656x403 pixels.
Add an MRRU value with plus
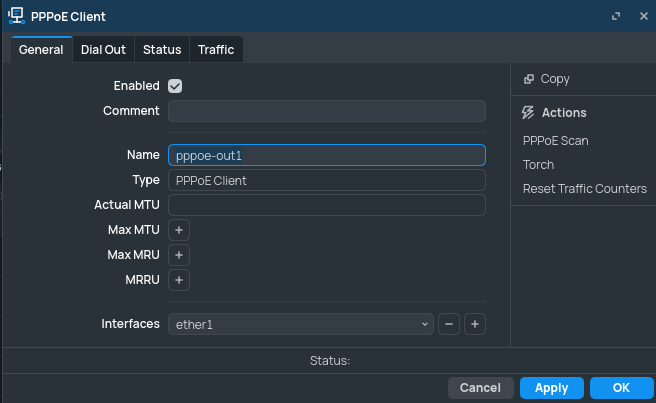[179, 280]
